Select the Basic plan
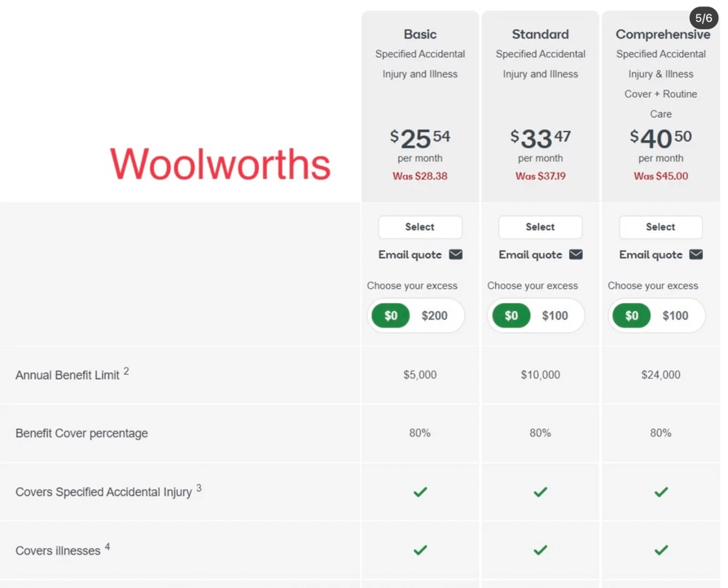The width and height of the screenshot is (728, 588). click(x=419, y=227)
